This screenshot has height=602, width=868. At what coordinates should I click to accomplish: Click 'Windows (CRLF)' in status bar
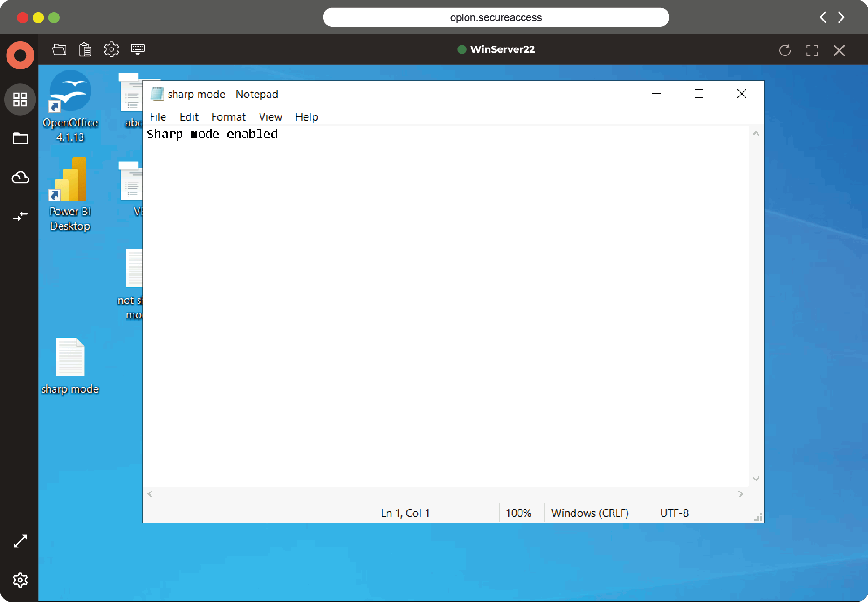[590, 513]
